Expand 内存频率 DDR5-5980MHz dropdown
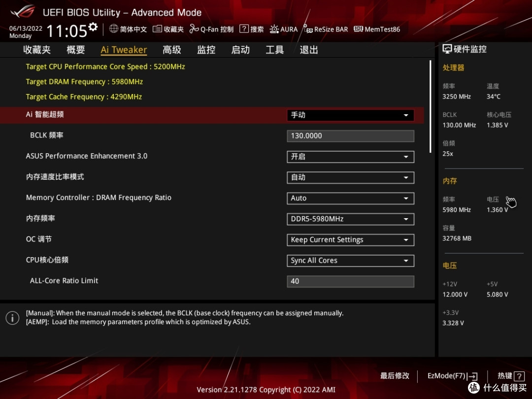This screenshot has height=399, width=532. (350, 219)
